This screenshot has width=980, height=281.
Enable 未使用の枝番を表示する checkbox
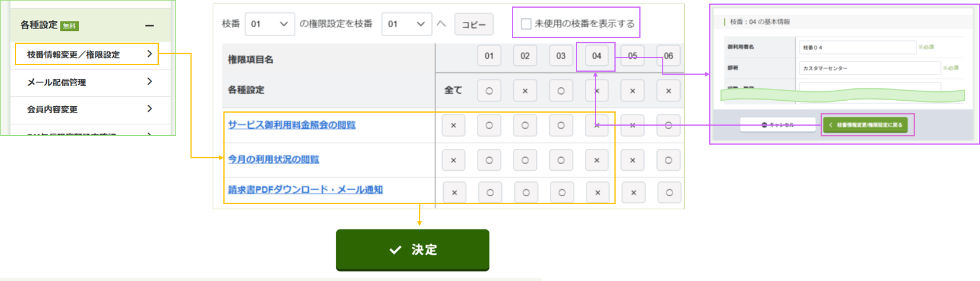click(x=526, y=24)
